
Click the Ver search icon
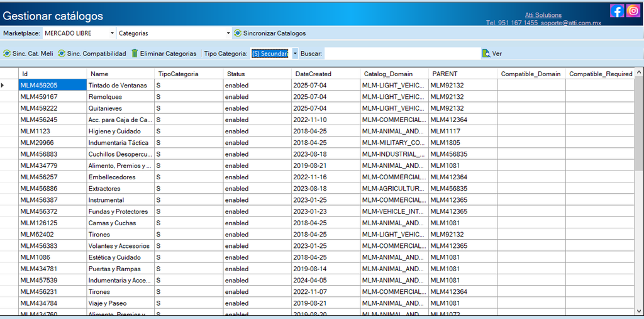point(486,53)
